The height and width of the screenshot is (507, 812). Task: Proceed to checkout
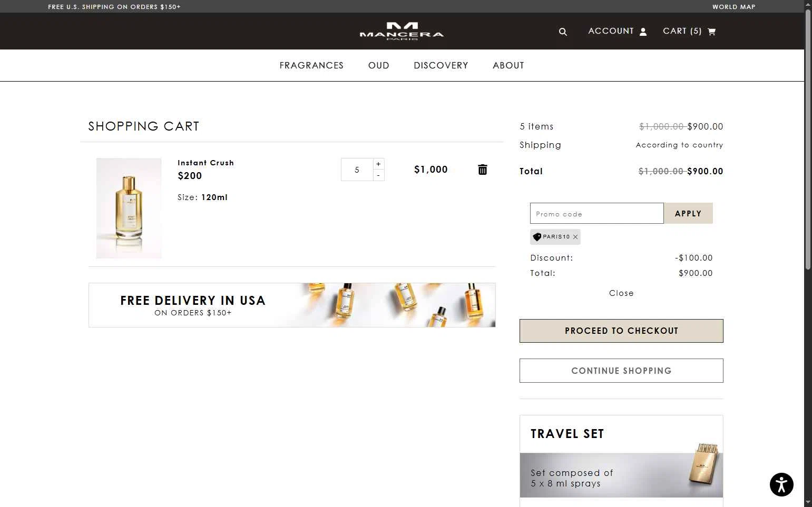[x=621, y=331]
